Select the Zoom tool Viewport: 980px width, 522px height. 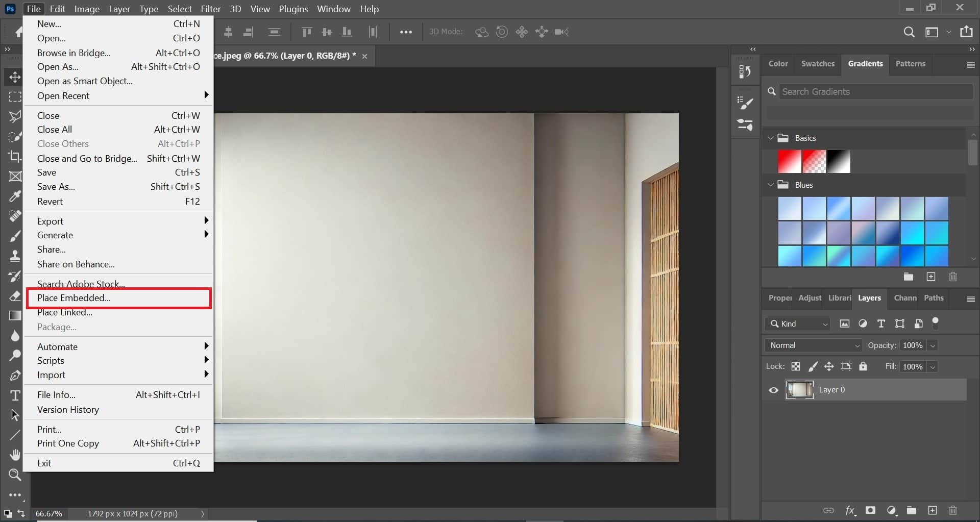[15, 475]
